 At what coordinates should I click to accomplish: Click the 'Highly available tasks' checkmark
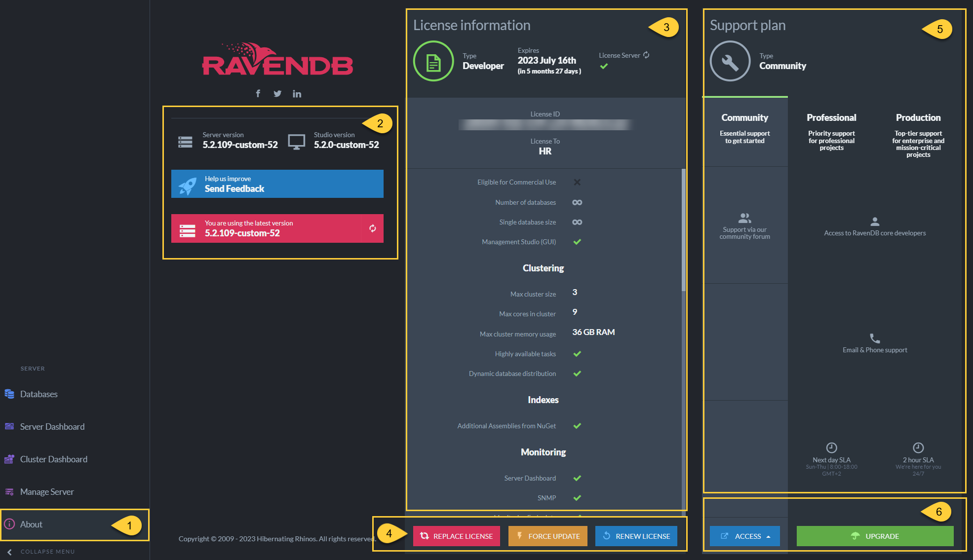pyautogui.click(x=577, y=354)
